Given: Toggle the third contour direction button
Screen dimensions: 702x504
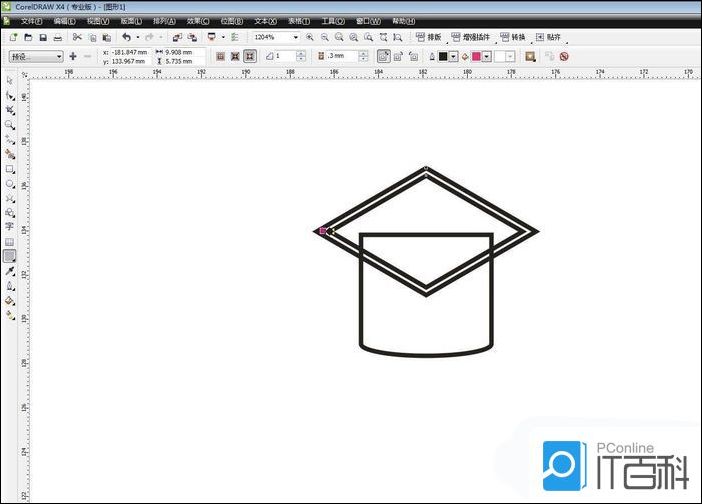Looking at the screenshot, I should tap(249, 57).
